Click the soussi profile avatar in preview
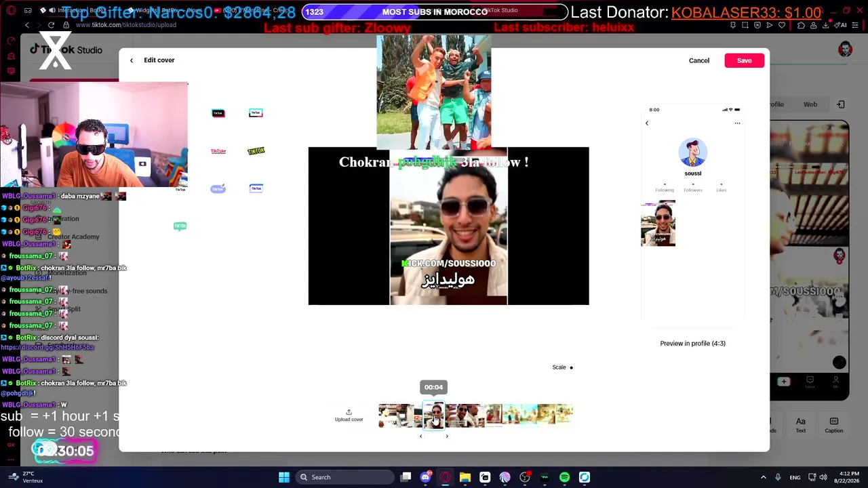868x488 pixels. [692, 152]
